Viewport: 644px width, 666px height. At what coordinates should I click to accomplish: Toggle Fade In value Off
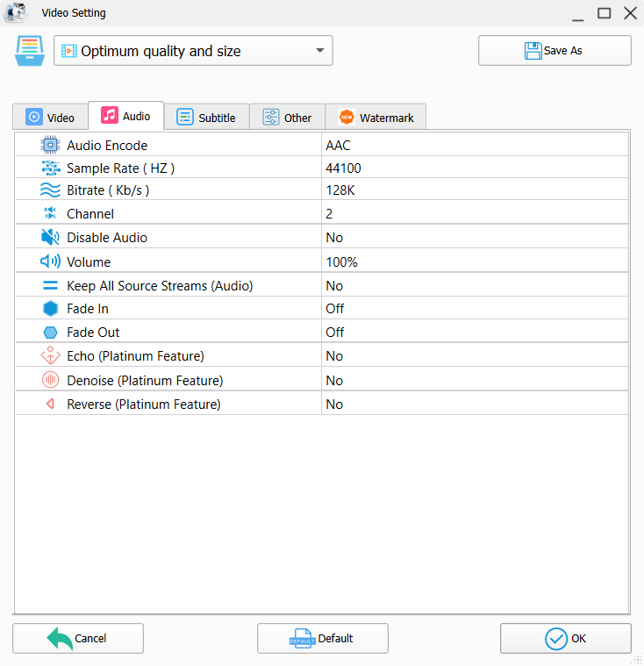tap(475, 308)
